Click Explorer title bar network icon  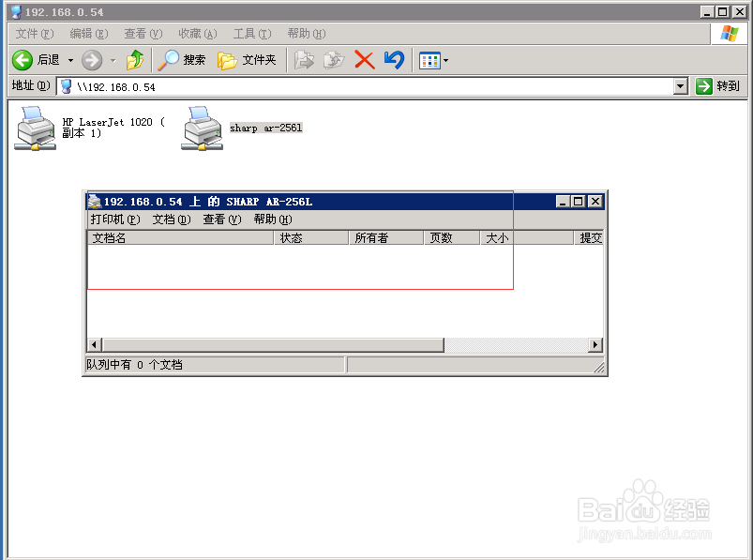pos(16,11)
